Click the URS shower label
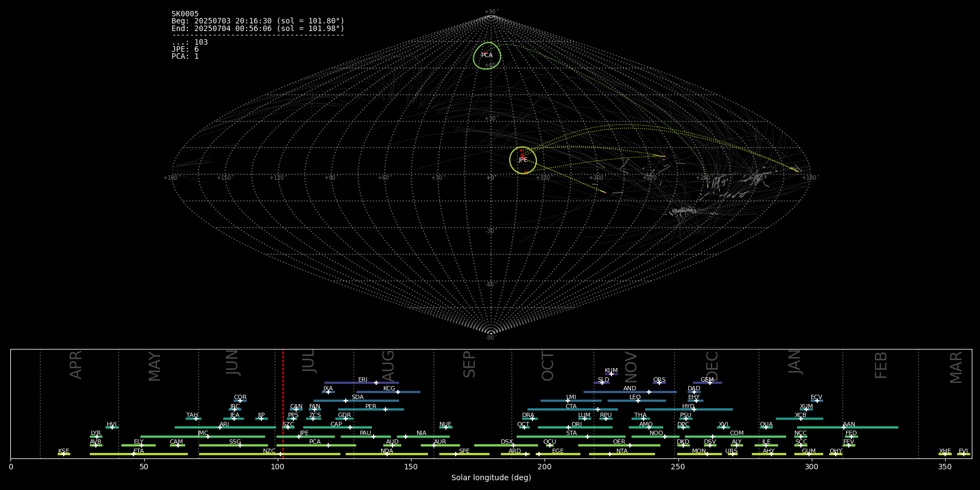 point(731,451)
